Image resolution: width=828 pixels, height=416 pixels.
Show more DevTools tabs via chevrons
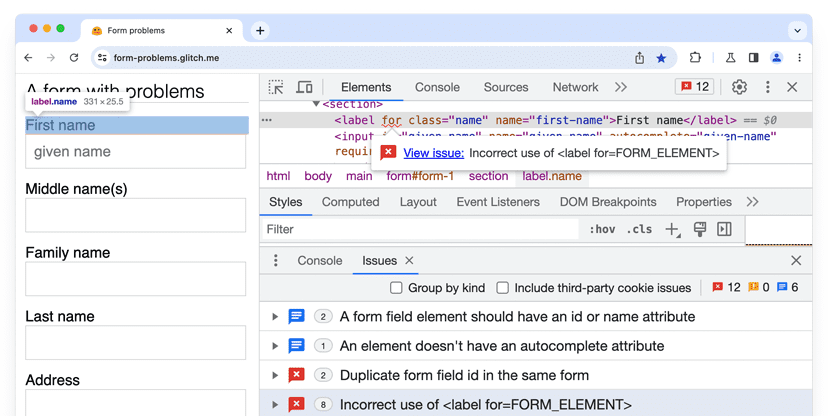(x=621, y=88)
